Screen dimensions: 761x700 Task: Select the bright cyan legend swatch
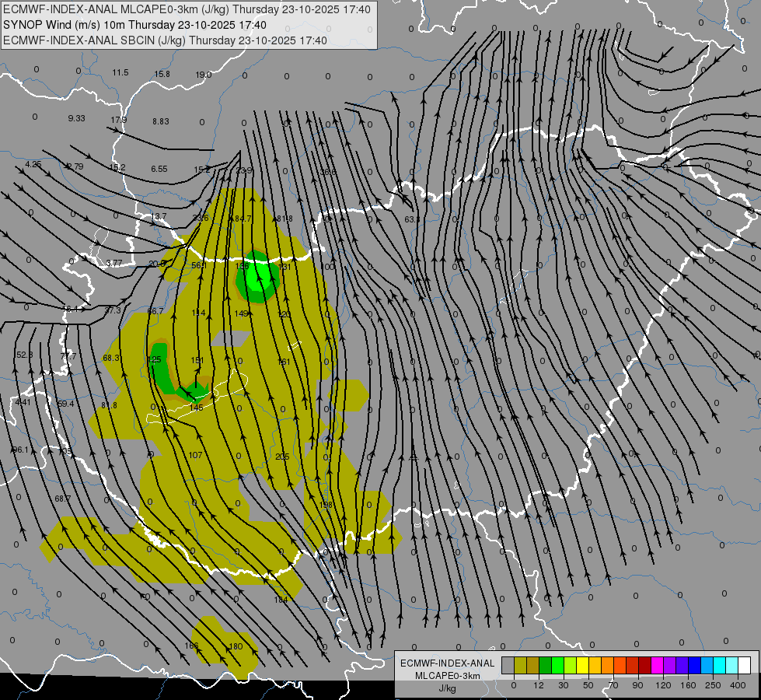719,665
